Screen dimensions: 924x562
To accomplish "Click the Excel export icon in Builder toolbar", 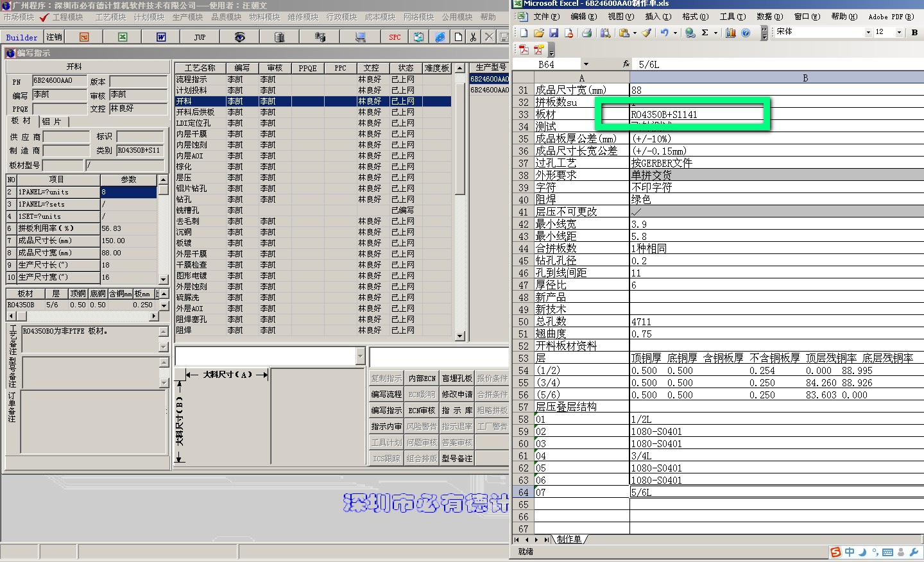I will coord(123,37).
